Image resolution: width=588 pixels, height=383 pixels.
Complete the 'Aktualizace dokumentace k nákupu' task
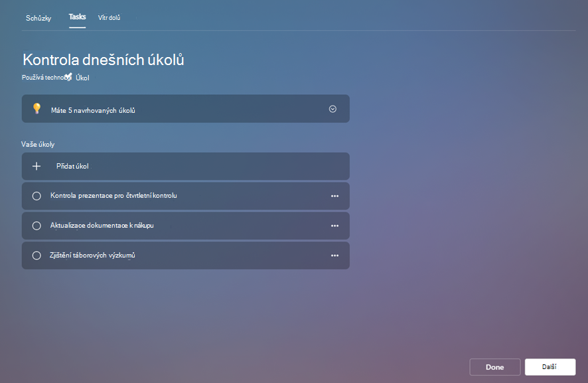point(37,226)
